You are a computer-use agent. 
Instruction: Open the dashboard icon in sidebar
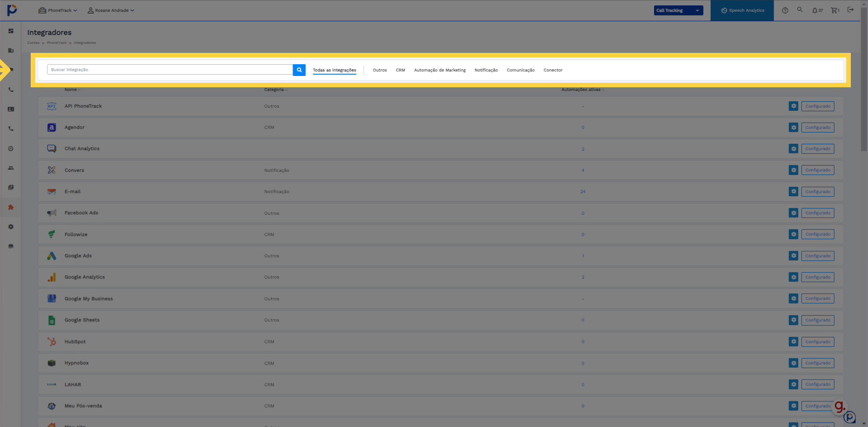(11, 31)
